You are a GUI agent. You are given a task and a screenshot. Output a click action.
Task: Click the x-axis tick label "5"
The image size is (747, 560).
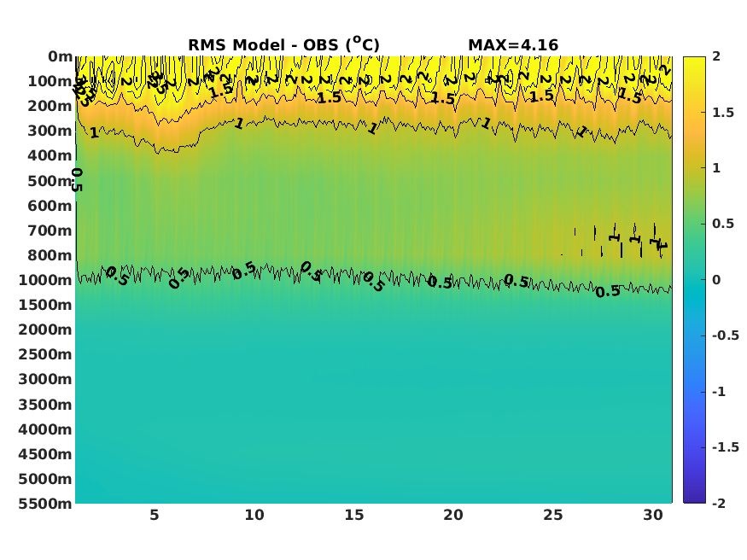pos(155,515)
